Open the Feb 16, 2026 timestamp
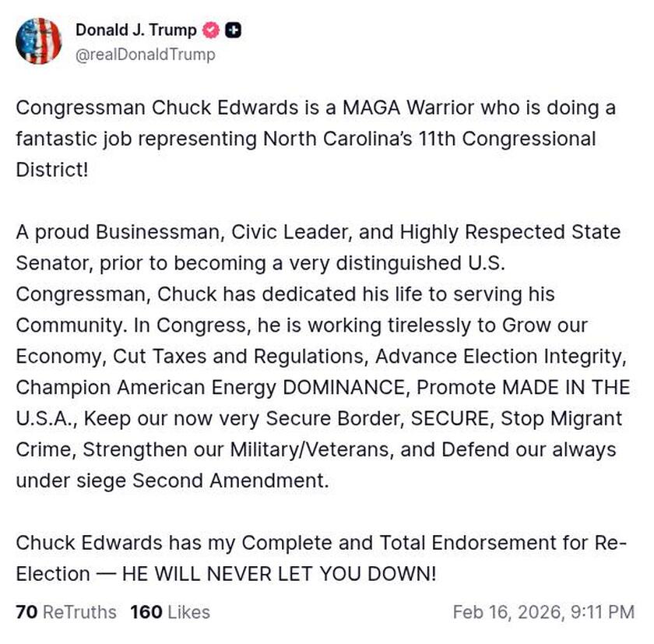 coord(543,612)
